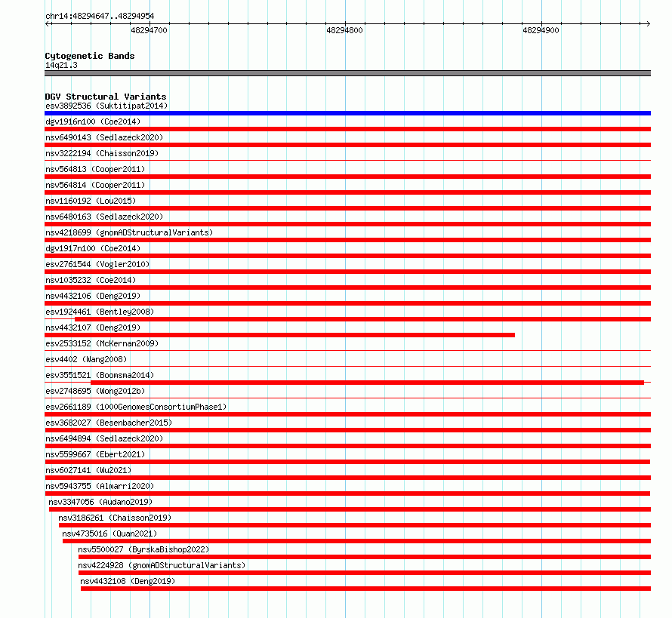Open variant nsv1035232 (Coe2014)
Screen dimensions: 672x618
pyautogui.click(x=91, y=280)
